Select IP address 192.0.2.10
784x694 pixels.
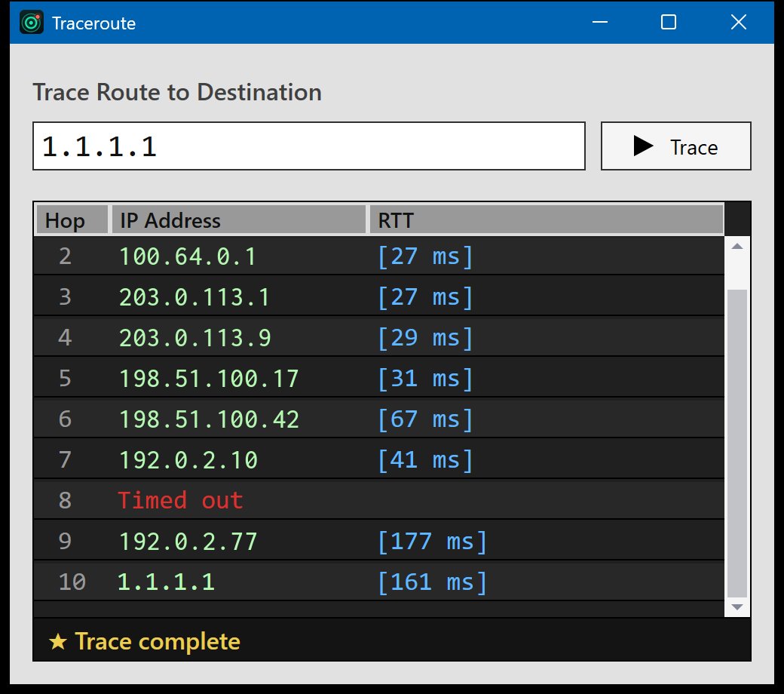tap(188, 460)
